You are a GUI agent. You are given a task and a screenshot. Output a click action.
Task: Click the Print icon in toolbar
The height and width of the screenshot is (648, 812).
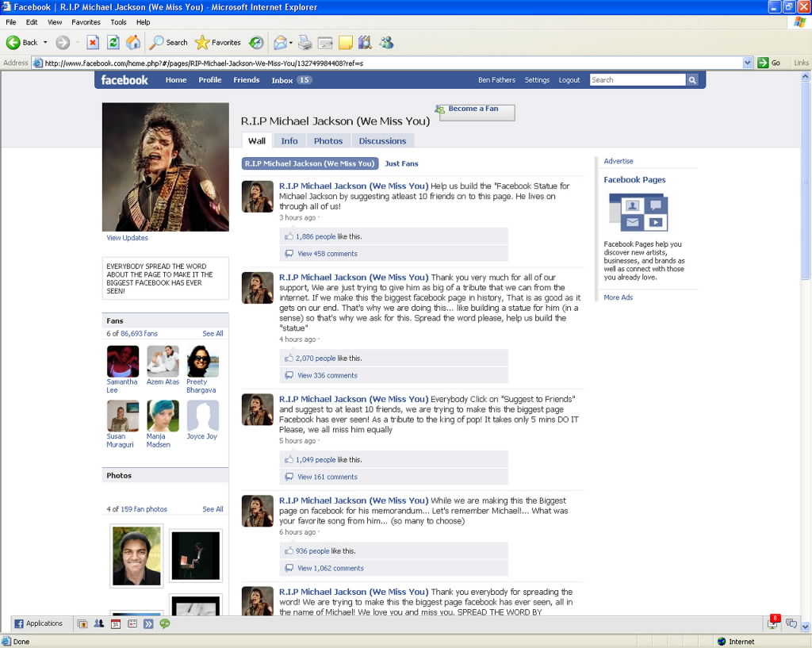click(305, 42)
